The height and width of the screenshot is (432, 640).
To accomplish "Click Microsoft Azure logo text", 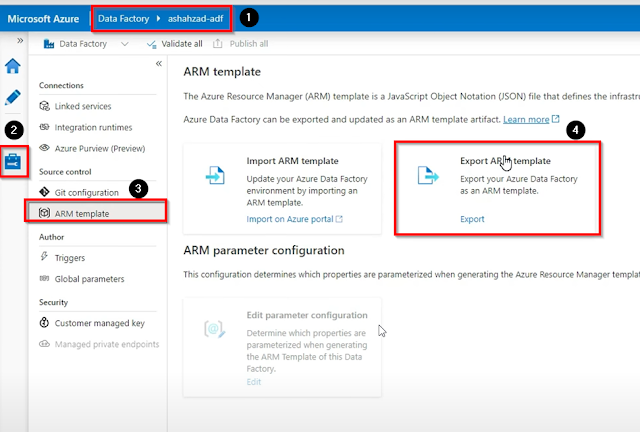I will (43, 19).
